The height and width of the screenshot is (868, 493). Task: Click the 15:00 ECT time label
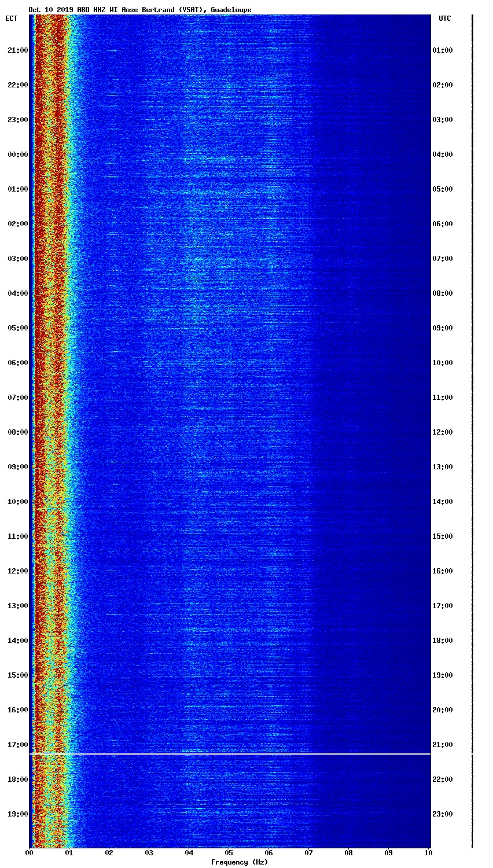coord(17,675)
